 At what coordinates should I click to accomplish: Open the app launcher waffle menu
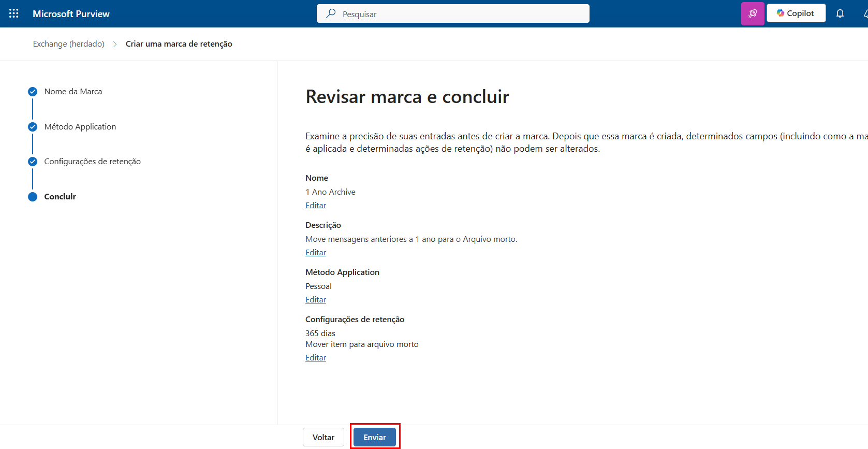coord(14,13)
